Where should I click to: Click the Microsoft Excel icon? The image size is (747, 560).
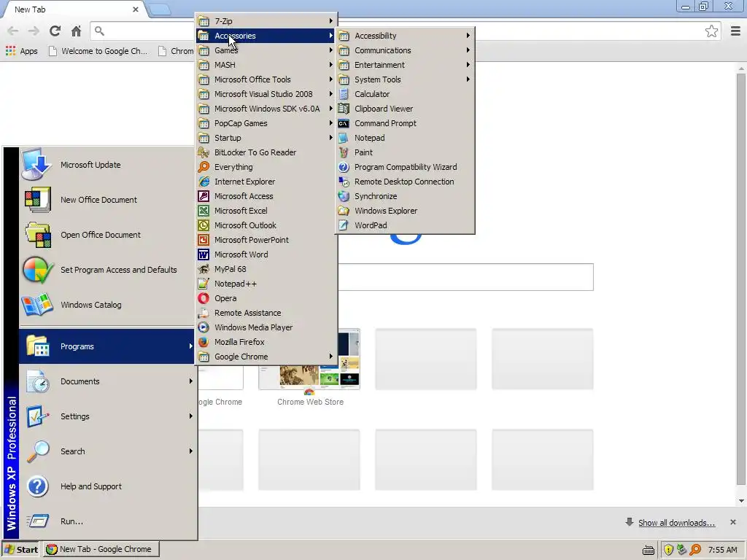tap(204, 211)
